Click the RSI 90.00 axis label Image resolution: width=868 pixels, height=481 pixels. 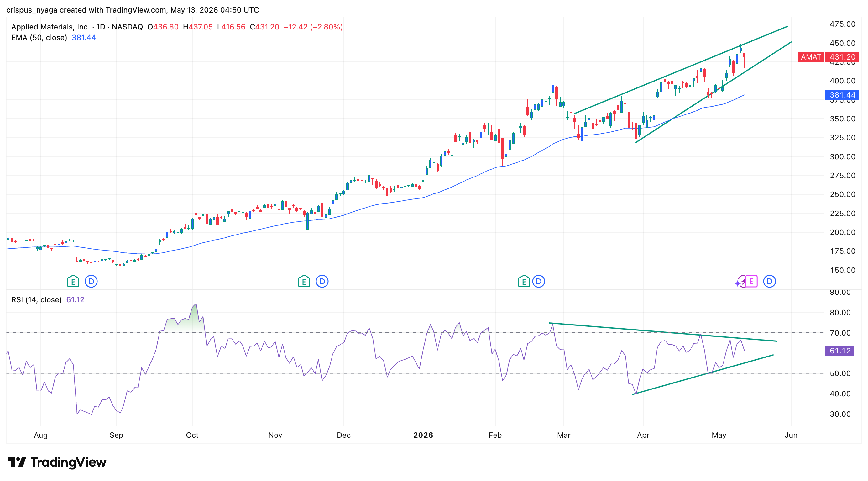(x=840, y=292)
